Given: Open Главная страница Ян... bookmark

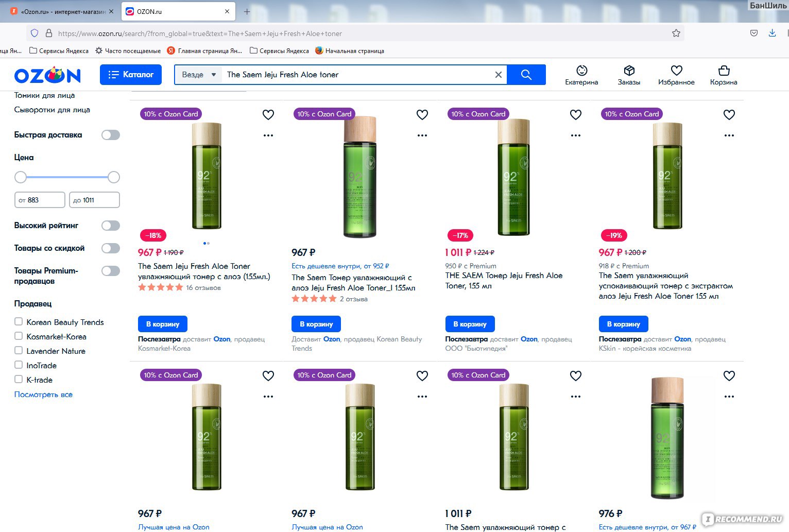Looking at the screenshot, I should tap(204, 50).
